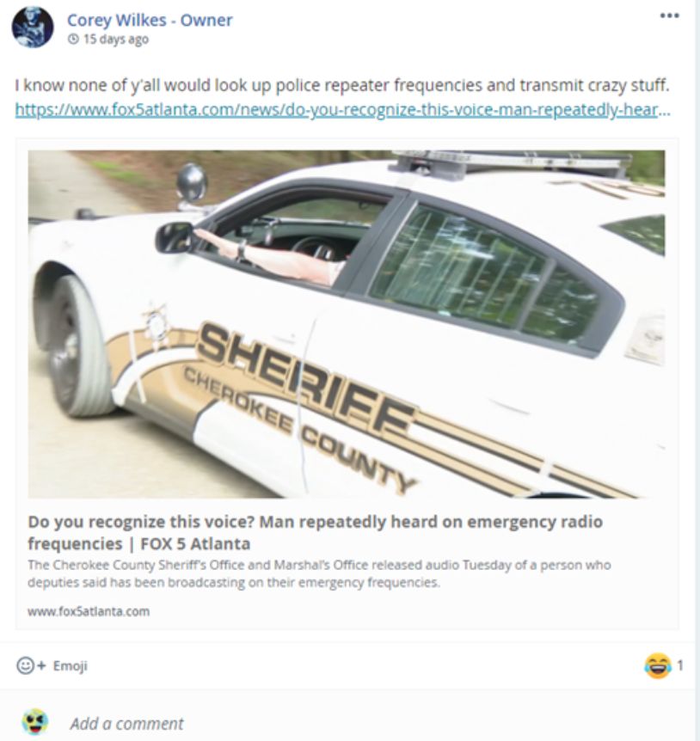Click the commenter emoji avatar
This screenshot has height=741, width=700.
[35, 723]
